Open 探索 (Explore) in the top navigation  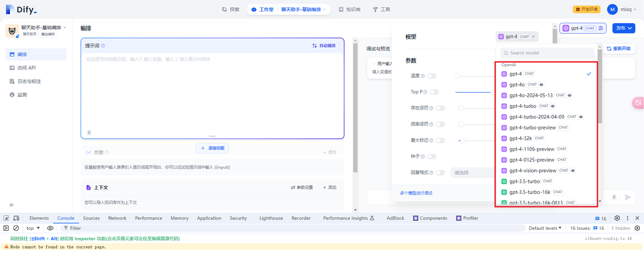230,10
